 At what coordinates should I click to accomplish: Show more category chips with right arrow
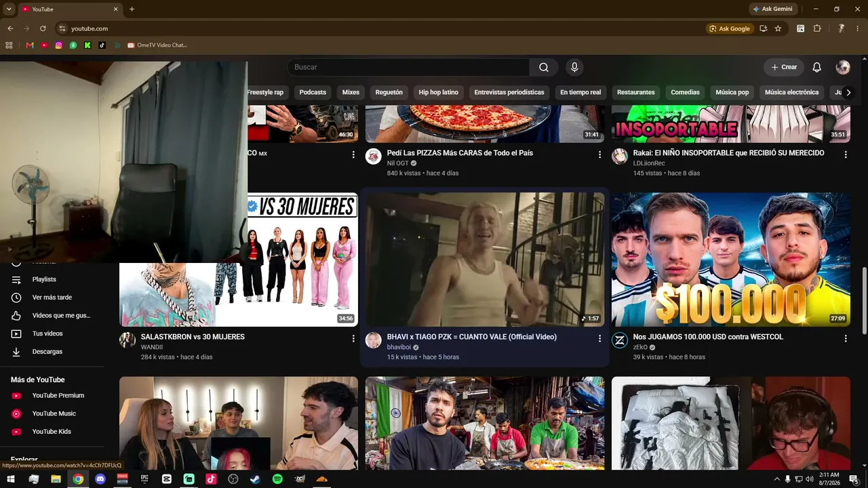[848, 92]
